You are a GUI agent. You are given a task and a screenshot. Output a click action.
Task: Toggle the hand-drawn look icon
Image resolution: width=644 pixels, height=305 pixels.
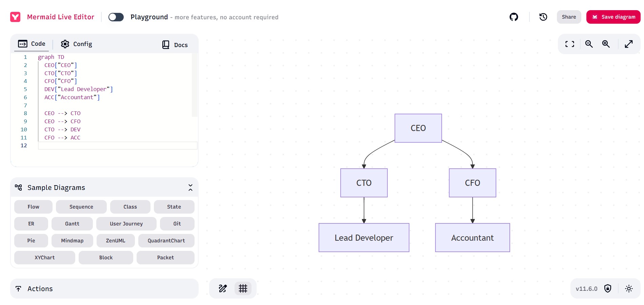point(223,288)
